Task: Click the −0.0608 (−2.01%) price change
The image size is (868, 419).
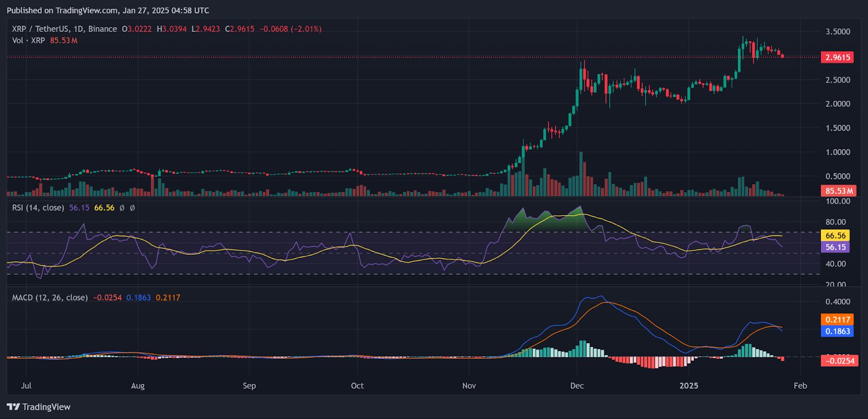Action: (290, 29)
